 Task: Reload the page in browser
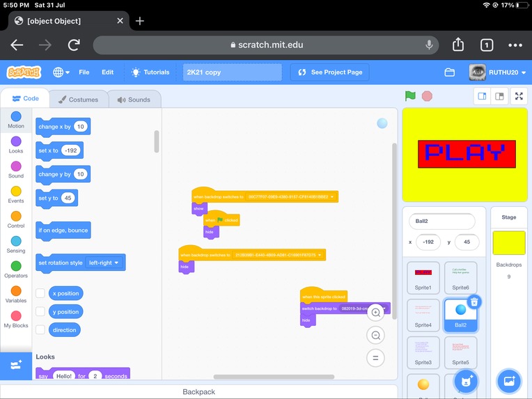(74, 45)
